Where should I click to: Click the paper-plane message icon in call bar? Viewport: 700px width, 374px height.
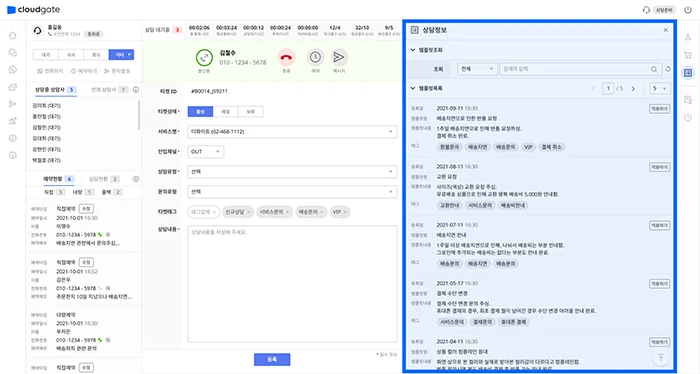pos(339,57)
